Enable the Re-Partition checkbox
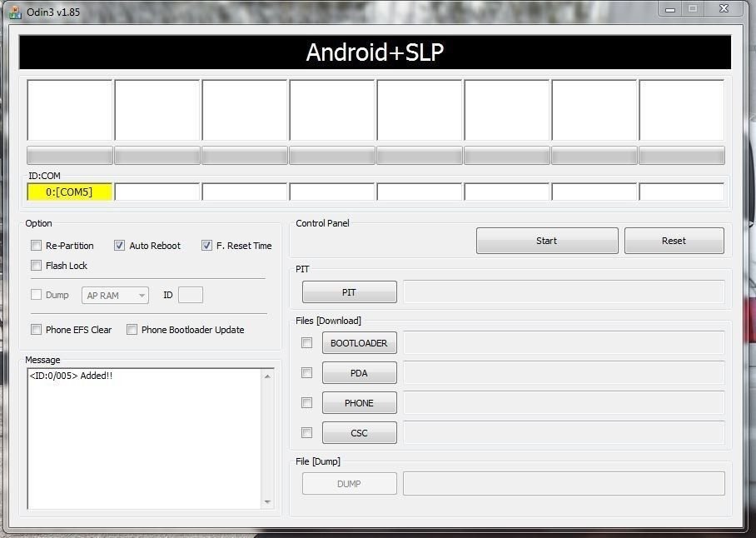 click(x=36, y=246)
